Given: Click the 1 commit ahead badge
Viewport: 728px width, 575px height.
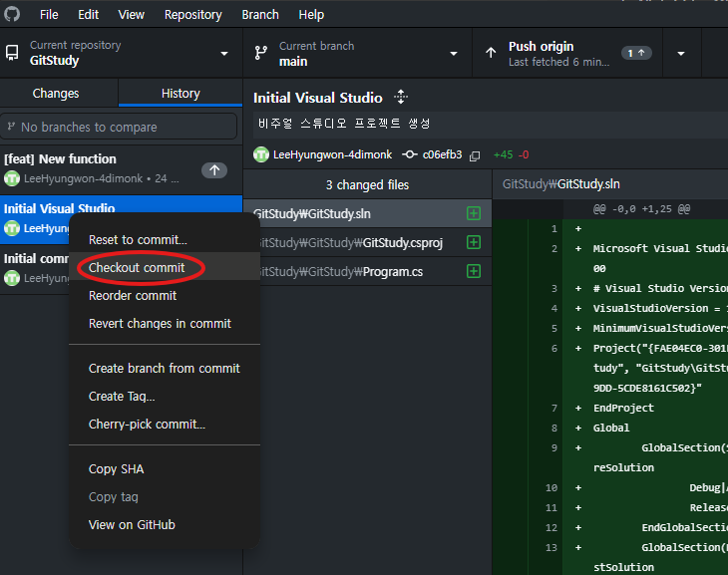Looking at the screenshot, I should click(x=636, y=53).
